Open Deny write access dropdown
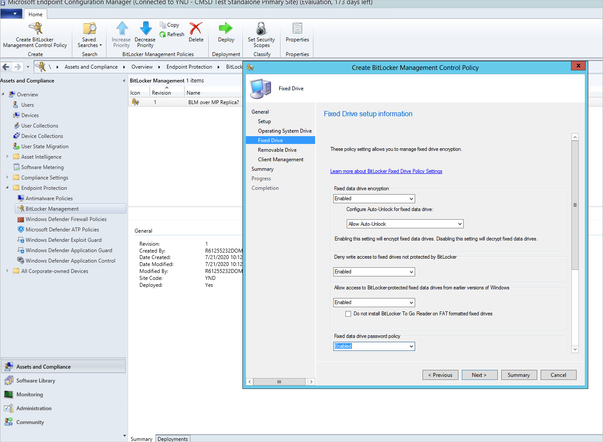Screen dimensions: 603x442 374,272
